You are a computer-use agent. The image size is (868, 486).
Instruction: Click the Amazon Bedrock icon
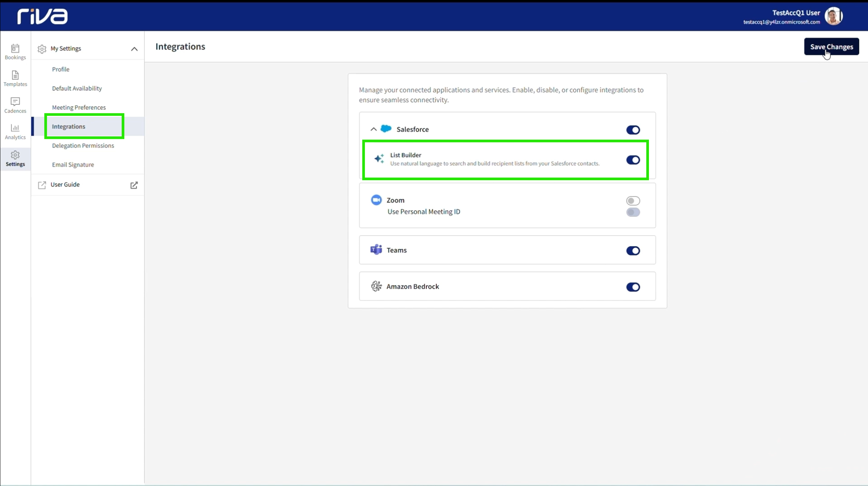[x=376, y=286]
